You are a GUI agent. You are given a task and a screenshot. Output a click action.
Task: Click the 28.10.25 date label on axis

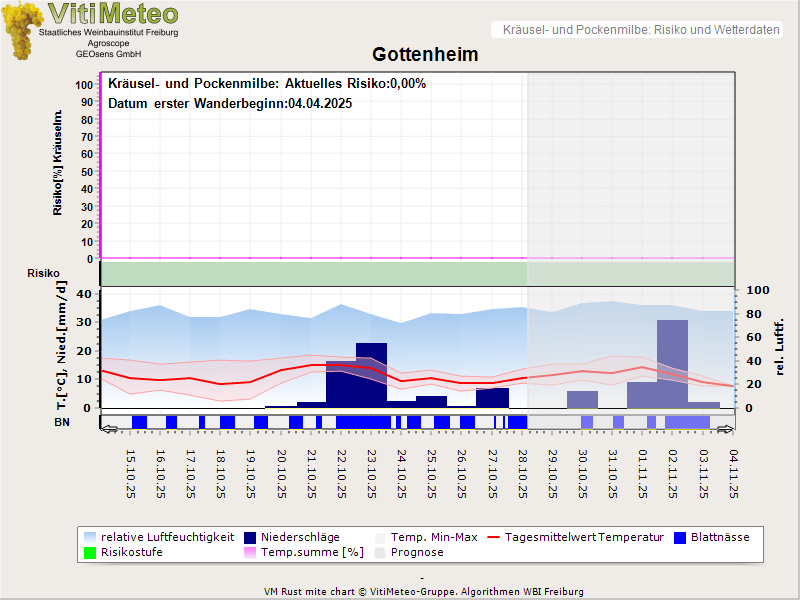click(522, 476)
